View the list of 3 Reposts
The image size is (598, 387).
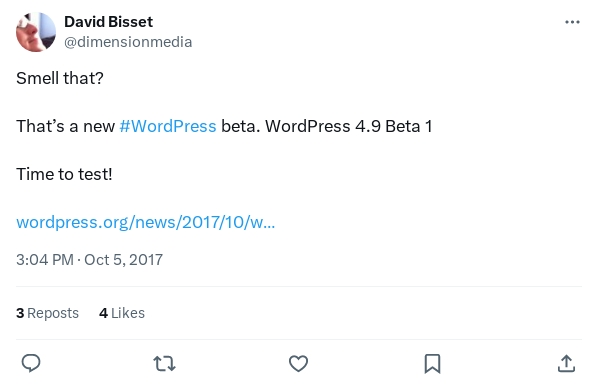(47, 313)
